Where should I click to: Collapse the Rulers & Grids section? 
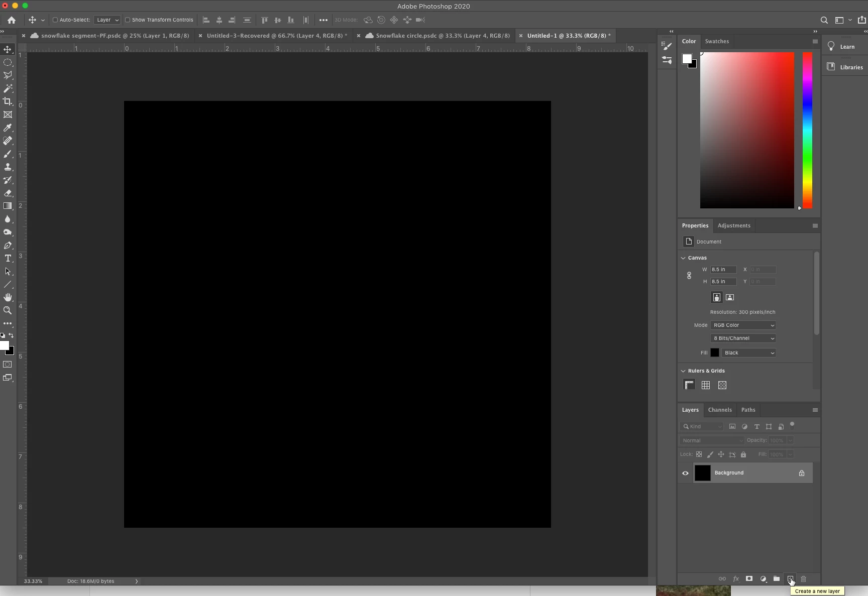click(x=683, y=371)
